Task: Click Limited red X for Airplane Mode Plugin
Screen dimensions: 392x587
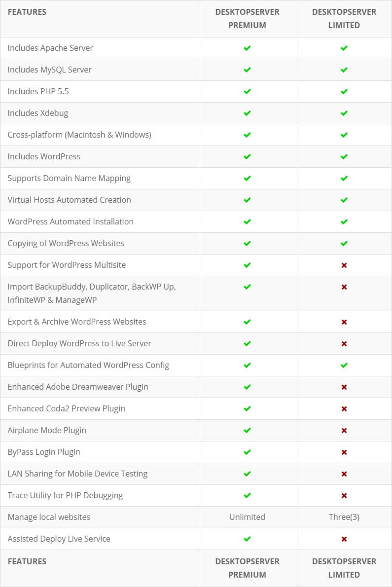Action: (344, 431)
